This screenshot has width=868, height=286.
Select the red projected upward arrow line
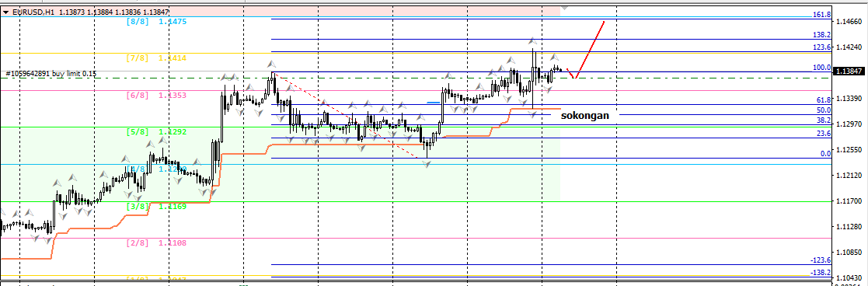point(590,49)
